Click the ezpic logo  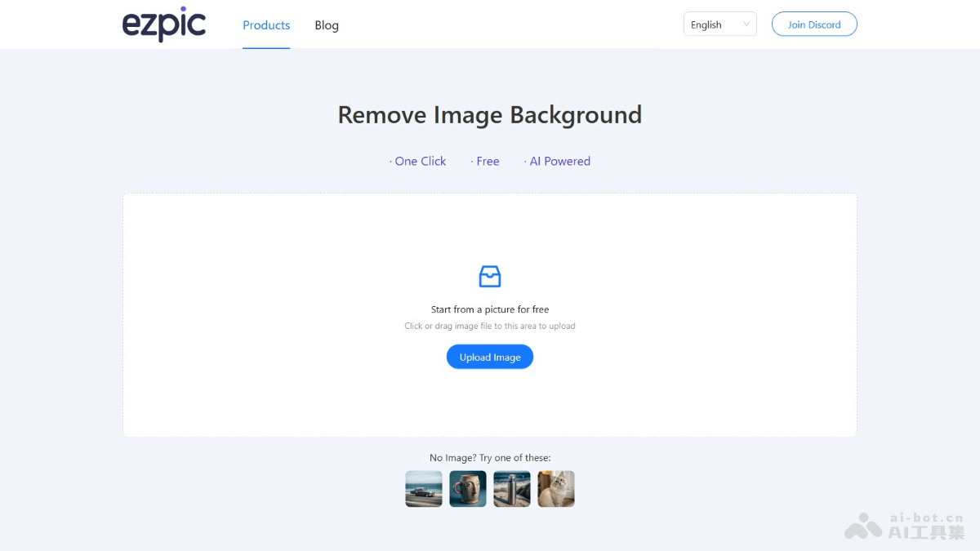pos(163,25)
